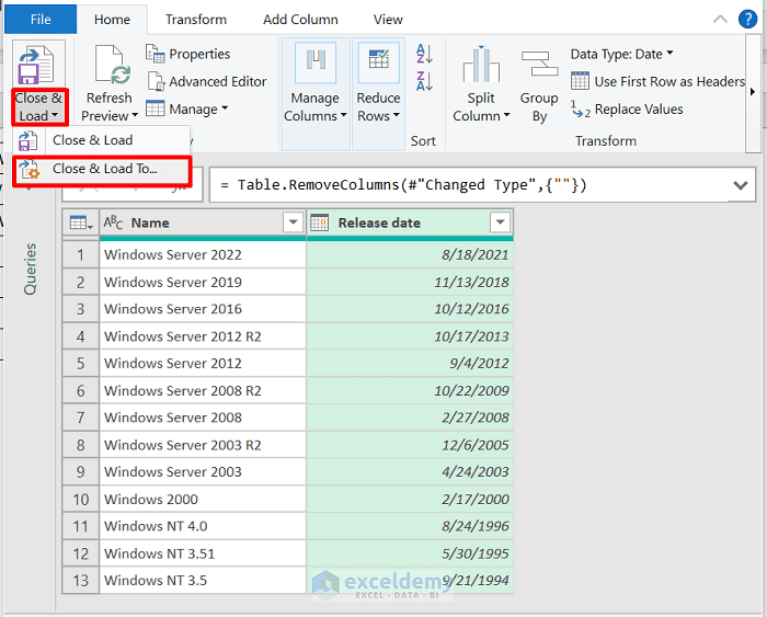Click the Reduce Rows icon
Image resolution: width=767 pixels, height=617 pixels.
[379, 63]
